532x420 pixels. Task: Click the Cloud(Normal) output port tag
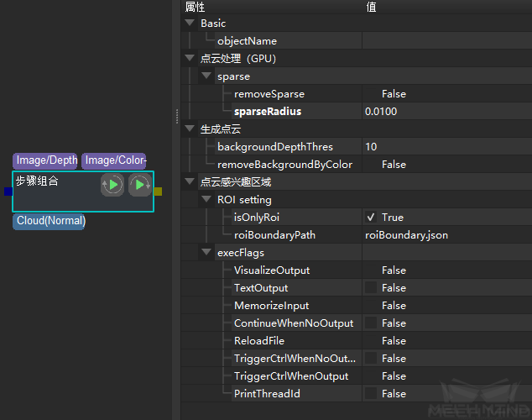click(50, 222)
